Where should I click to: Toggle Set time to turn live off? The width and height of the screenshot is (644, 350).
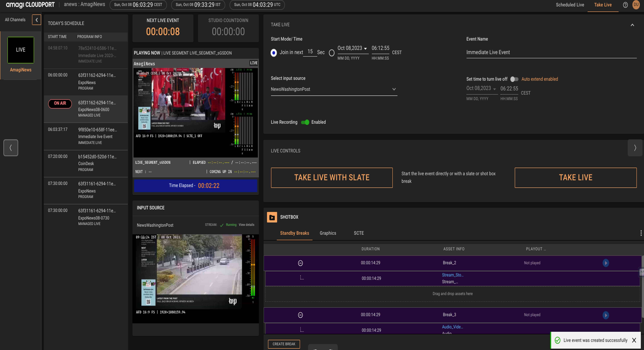click(x=514, y=79)
